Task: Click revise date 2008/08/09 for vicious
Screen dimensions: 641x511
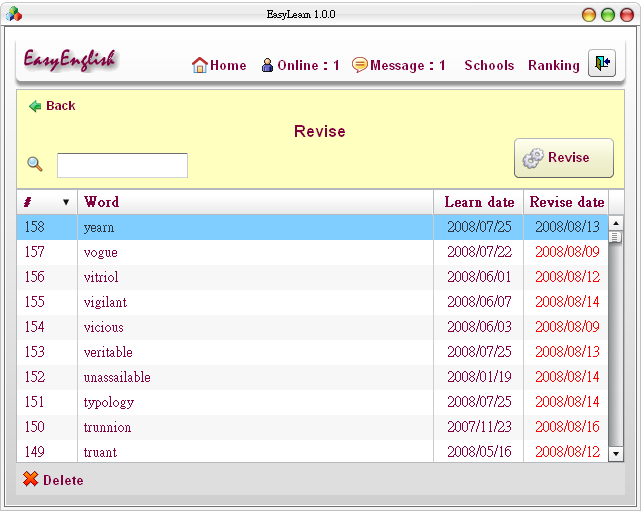Action: click(567, 326)
